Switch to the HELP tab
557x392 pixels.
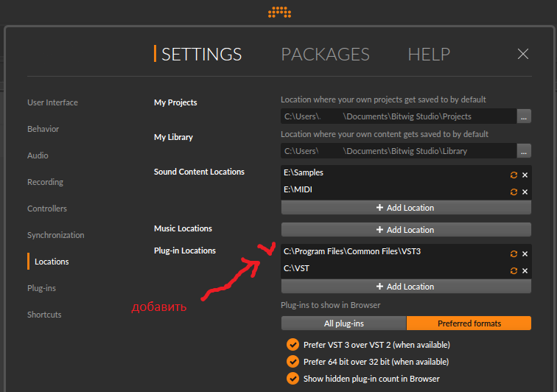tap(429, 54)
